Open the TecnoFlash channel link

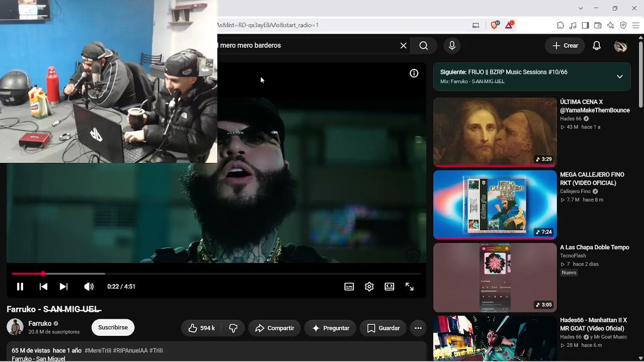coord(573,256)
